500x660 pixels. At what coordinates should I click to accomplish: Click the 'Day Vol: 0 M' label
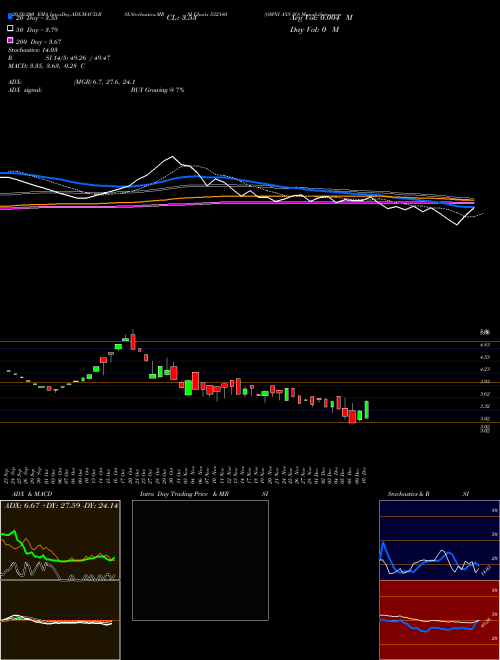[x=314, y=29]
